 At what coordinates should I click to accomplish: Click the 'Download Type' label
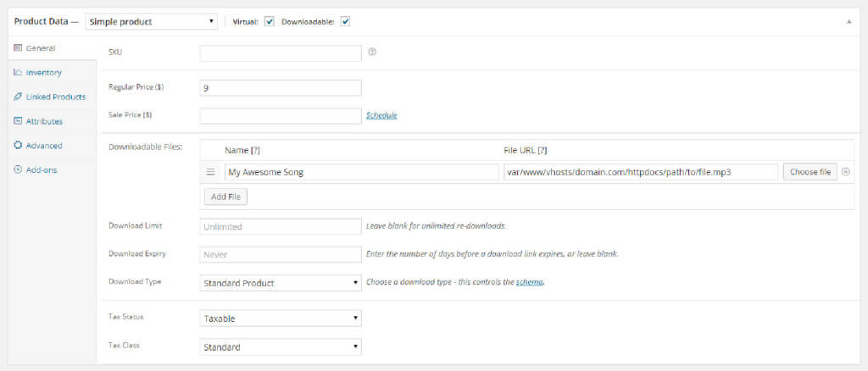[135, 281]
